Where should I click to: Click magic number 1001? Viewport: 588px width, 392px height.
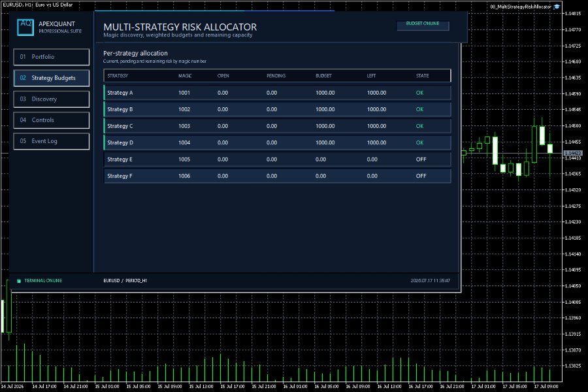(x=184, y=93)
